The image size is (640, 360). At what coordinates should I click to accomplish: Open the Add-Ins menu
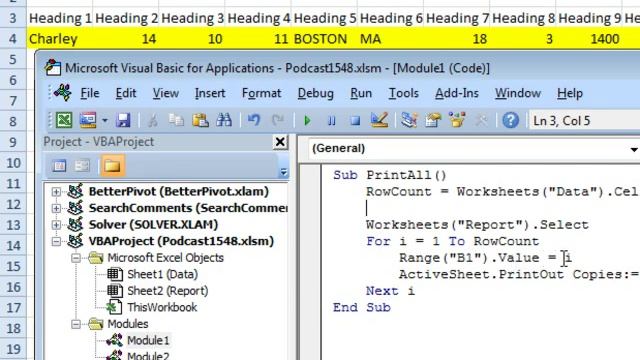point(457,93)
